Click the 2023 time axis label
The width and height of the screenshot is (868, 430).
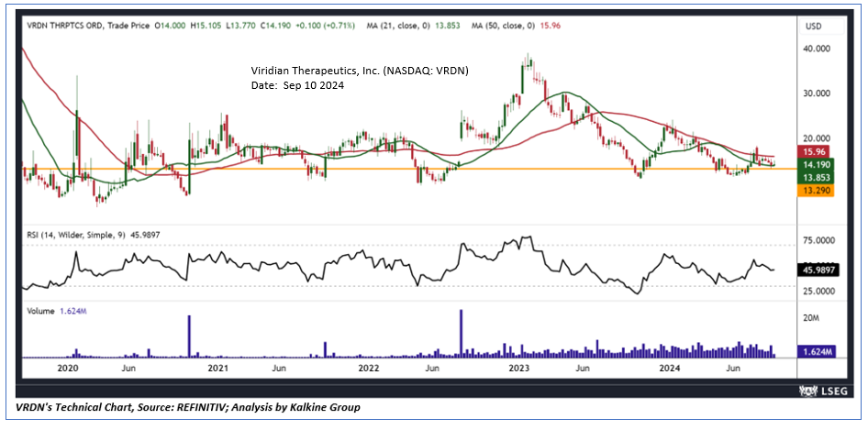click(519, 368)
